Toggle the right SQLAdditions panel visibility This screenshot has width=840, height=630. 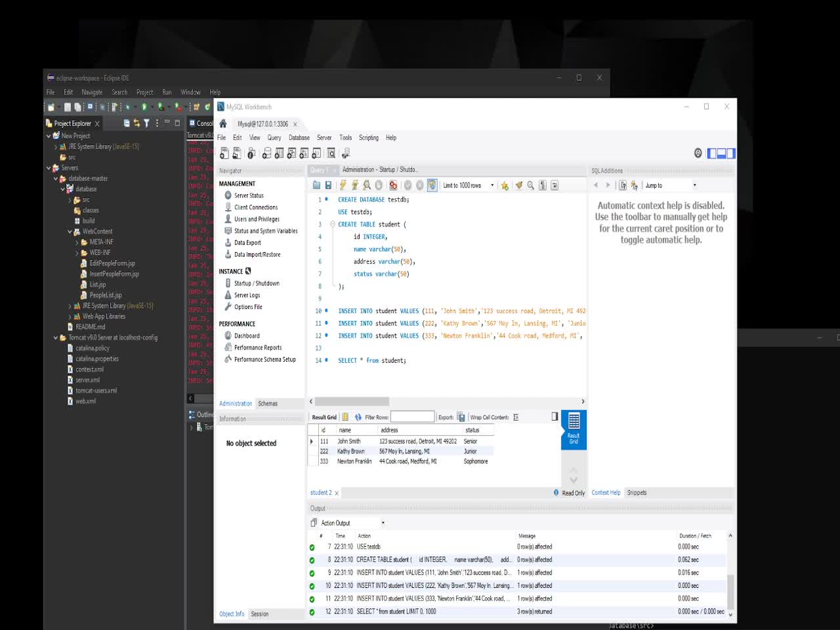[x=731, y=154]
